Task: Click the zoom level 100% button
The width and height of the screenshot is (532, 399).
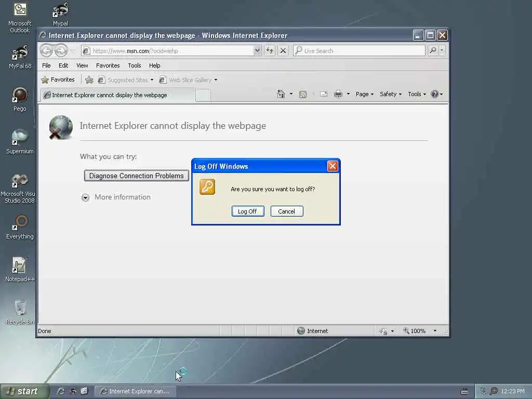Action: point(414,331)
